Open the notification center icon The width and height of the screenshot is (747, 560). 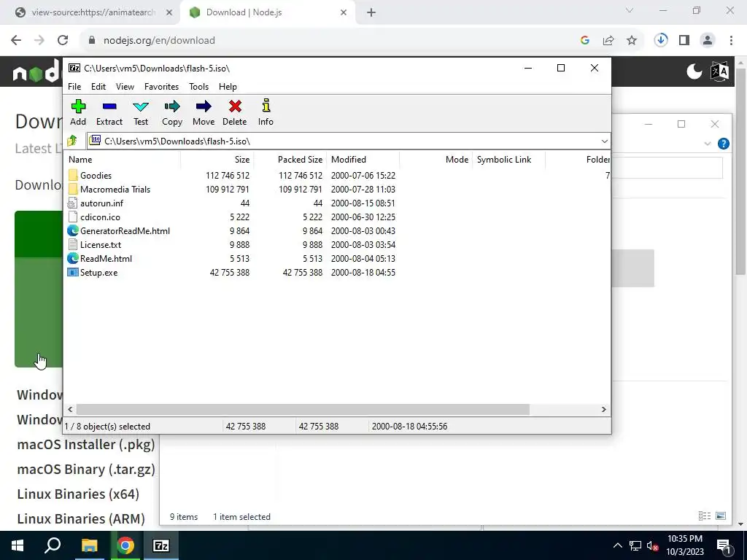(x=724, y=545)
